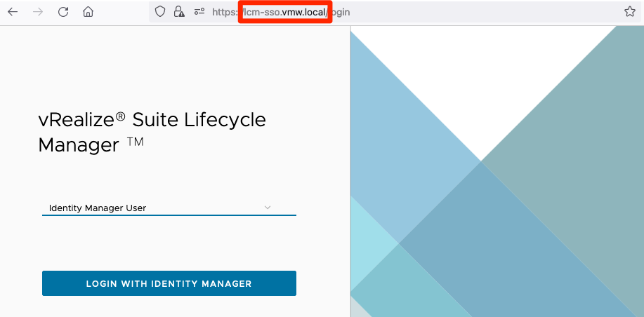
Task: Open the browser home page
Action: (88, 12)
